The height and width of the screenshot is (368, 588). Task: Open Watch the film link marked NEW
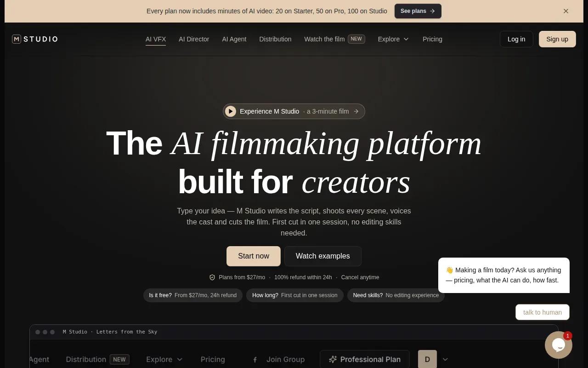point(334,39)
